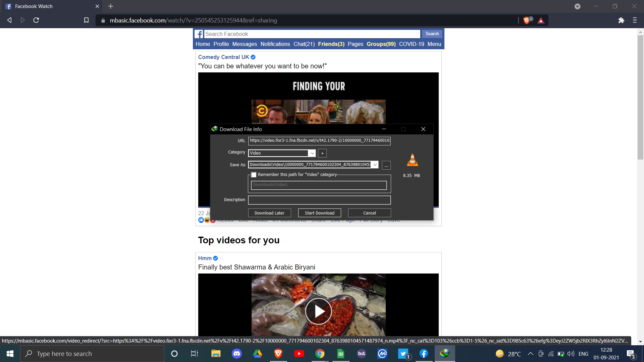Viewport: 644px width, 362px height.
Task: Add new category with plus button
Action: point(322,153)
